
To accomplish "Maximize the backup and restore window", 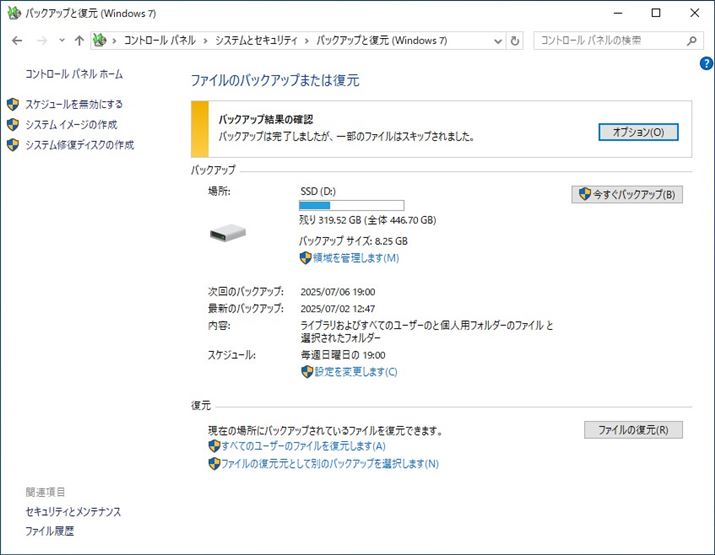I will pyautogui.click(x=656, y=13).
